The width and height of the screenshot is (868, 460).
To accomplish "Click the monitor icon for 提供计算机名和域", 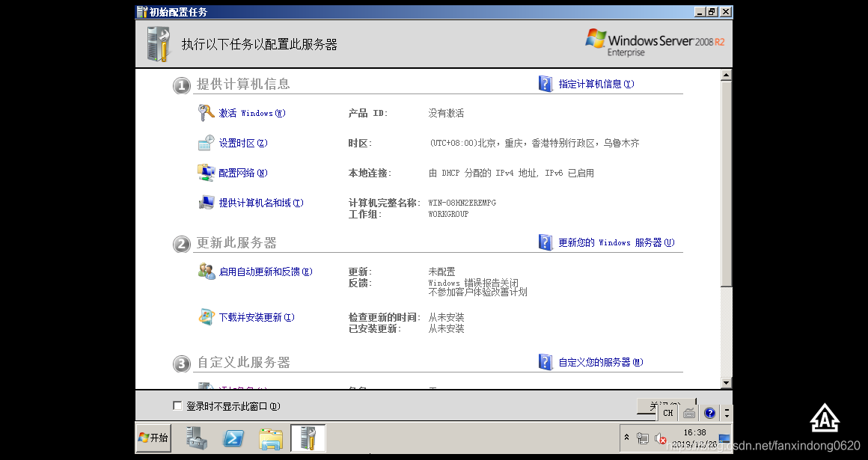I will 206,203.
